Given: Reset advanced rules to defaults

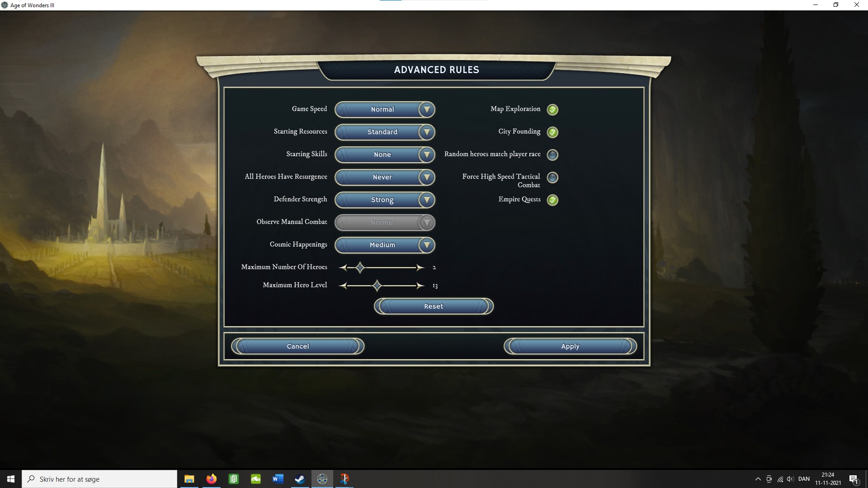Looking at the screenshot, I should 434,306.
